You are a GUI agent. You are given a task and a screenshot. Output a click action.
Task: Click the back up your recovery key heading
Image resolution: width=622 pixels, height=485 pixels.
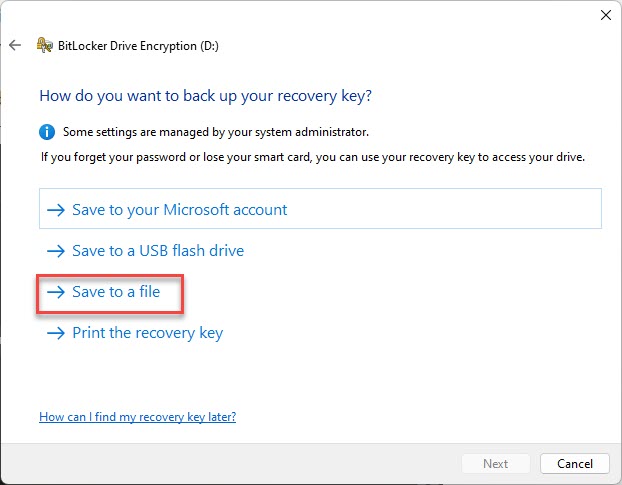point(205,96)
